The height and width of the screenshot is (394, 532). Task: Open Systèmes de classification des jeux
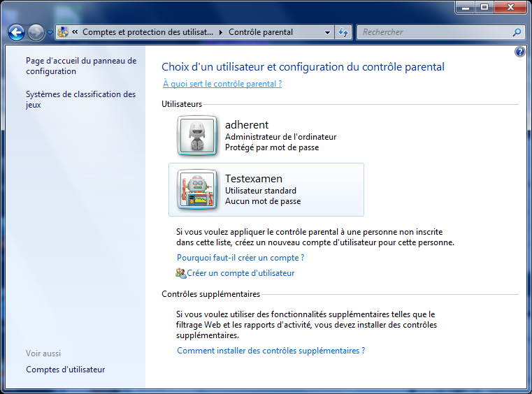(x=80, y=99)
